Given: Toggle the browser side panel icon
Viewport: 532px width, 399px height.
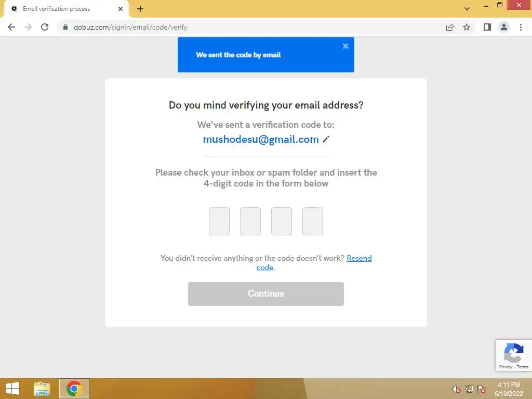Looking at the screenshot, I should tap(487, 27).
